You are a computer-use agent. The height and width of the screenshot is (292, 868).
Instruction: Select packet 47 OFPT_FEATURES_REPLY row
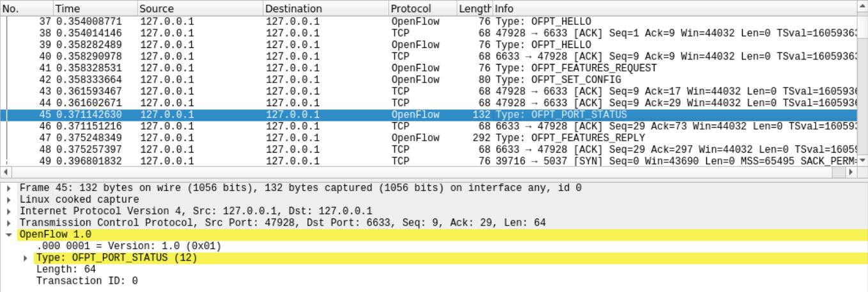384,138
